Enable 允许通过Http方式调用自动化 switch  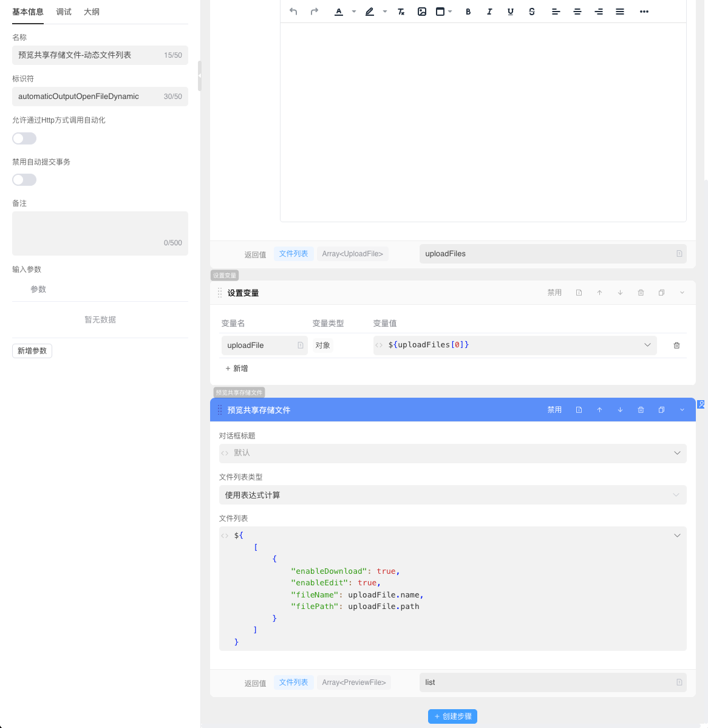click(x=24, y=138)
